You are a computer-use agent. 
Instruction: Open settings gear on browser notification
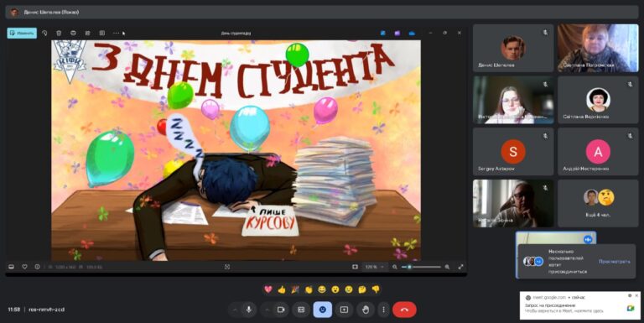coord(630,295)
